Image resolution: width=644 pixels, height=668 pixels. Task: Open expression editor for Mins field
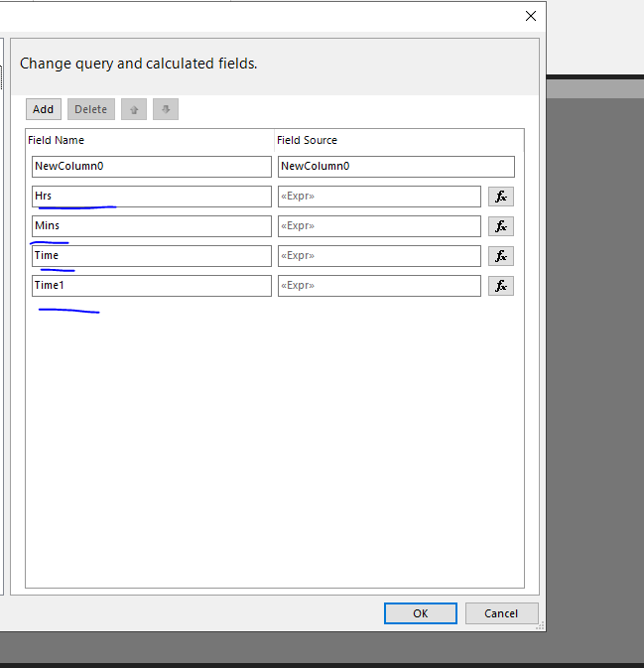coord(501,226)
